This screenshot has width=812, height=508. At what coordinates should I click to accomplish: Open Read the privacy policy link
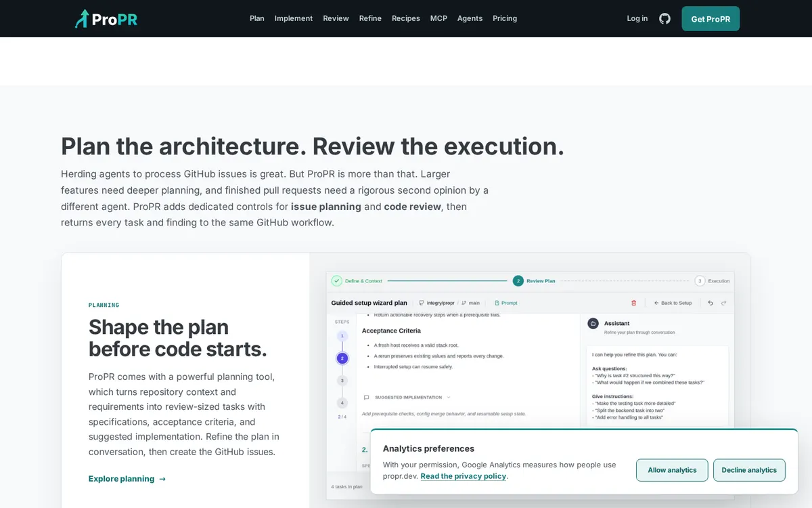point(464,476)
